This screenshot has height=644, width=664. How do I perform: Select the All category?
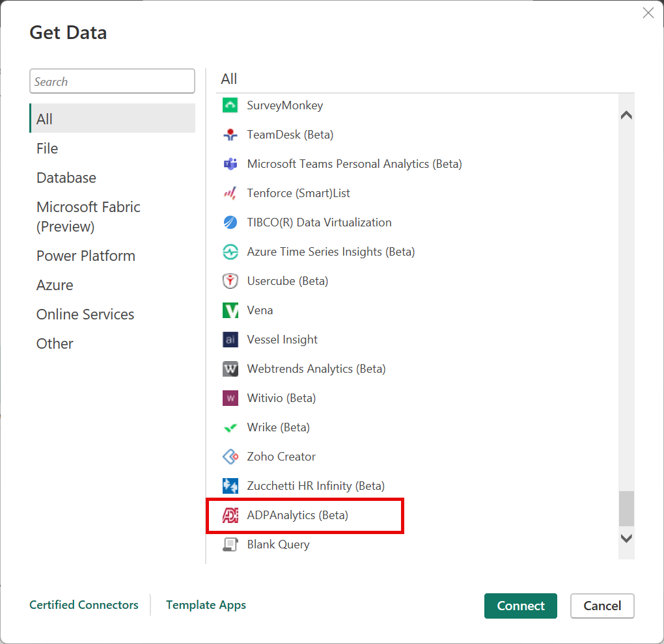pos(112,118)
